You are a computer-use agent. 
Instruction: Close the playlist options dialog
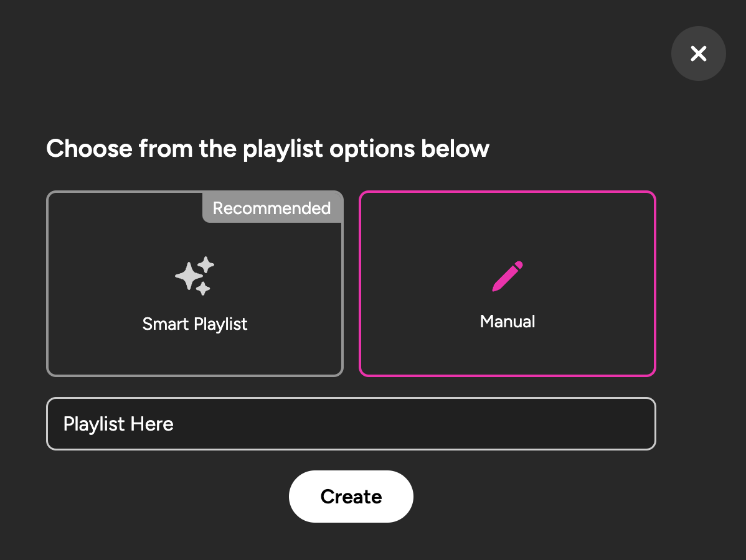pos(698,54)
